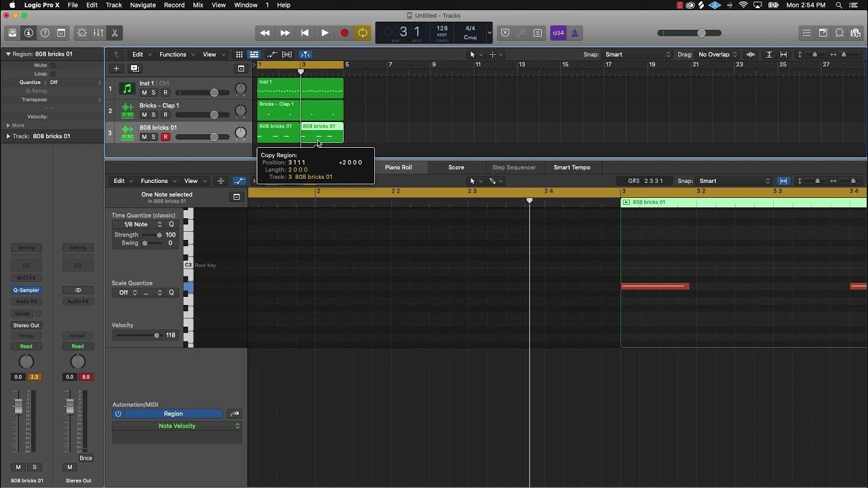Screen dimensions: 868x488
Task: Solo the Bricks - Clap 1 track
Action: 153,115
